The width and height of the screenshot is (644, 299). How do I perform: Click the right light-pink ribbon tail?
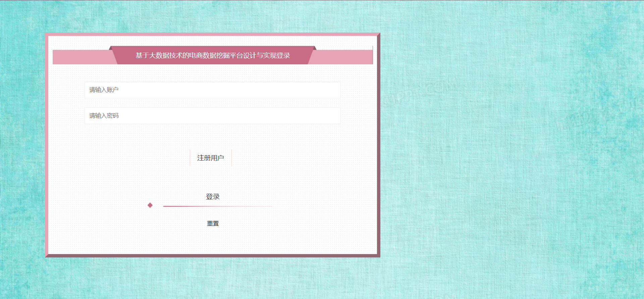coord(342,57)
